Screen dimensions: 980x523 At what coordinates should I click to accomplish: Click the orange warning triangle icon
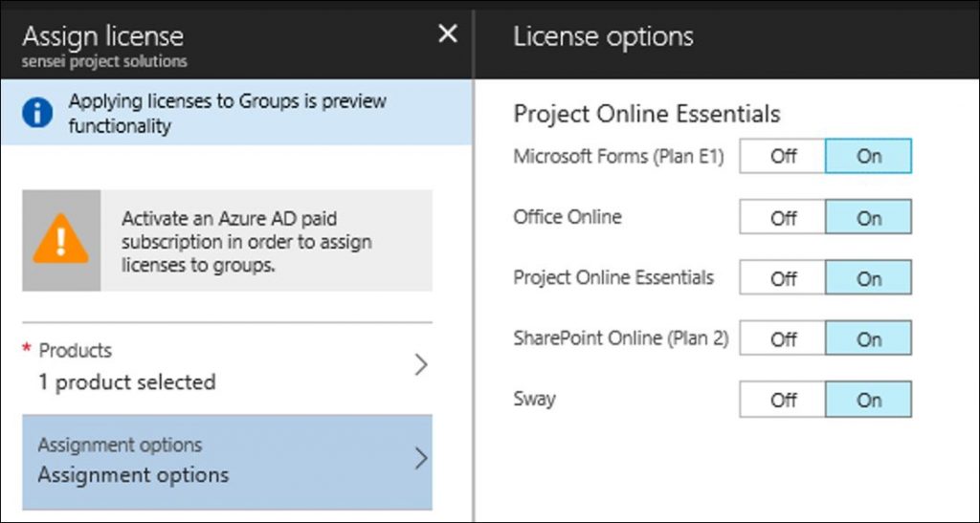(x=60, y=240)
